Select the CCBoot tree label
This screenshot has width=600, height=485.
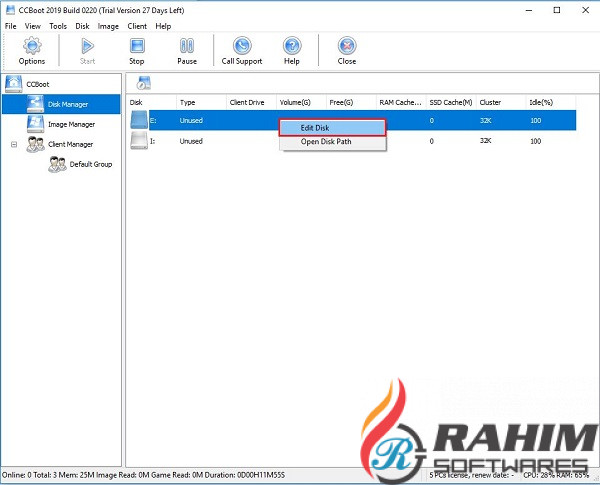(38, 84)
